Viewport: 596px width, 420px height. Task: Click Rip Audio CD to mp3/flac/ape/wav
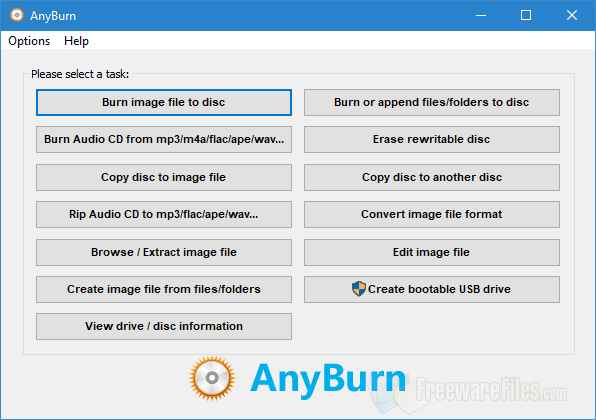pyautogui.click(x=164, y=214)
